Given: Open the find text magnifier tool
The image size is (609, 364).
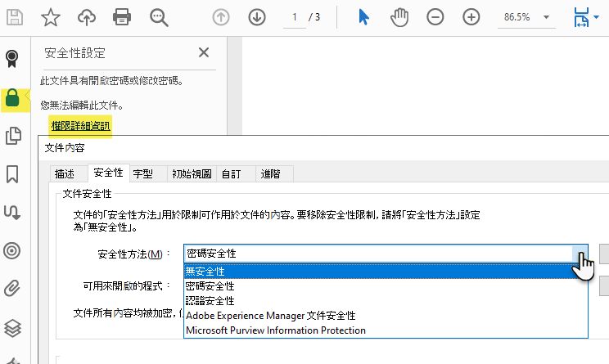Looking at the screenshot, I should [159, 18].
